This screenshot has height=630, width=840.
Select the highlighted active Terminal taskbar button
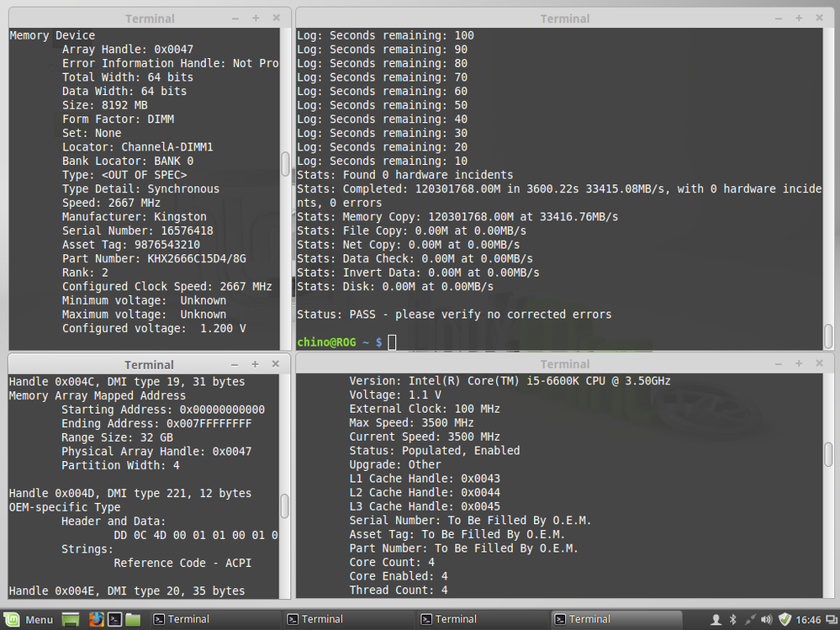[x=616, y=619]
